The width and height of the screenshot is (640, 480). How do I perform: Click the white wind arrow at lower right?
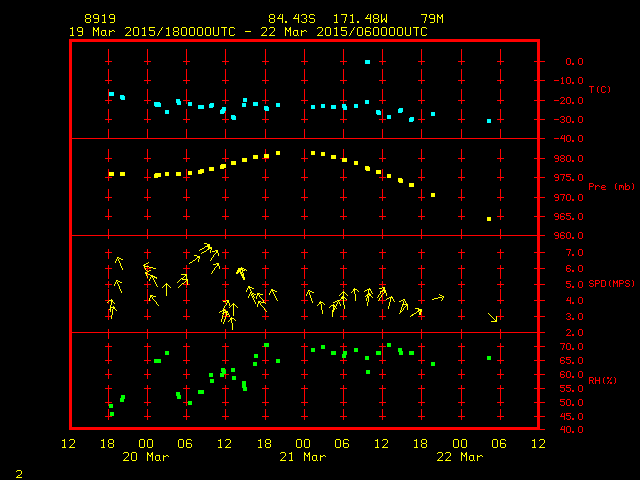coord(492,317)
